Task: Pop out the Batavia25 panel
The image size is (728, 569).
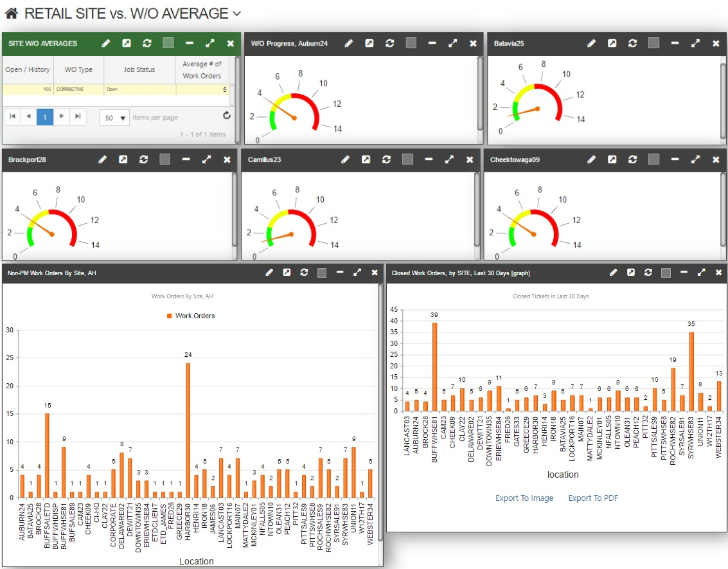Action: [x=612, y=43]
